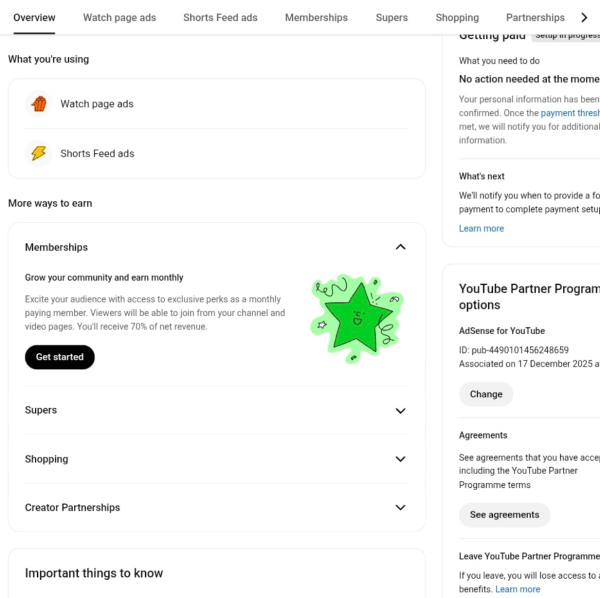The width and height of the screenshot is (600, 598).
Task: Switch to the Partnerships tab
Action: pos(535,18)
